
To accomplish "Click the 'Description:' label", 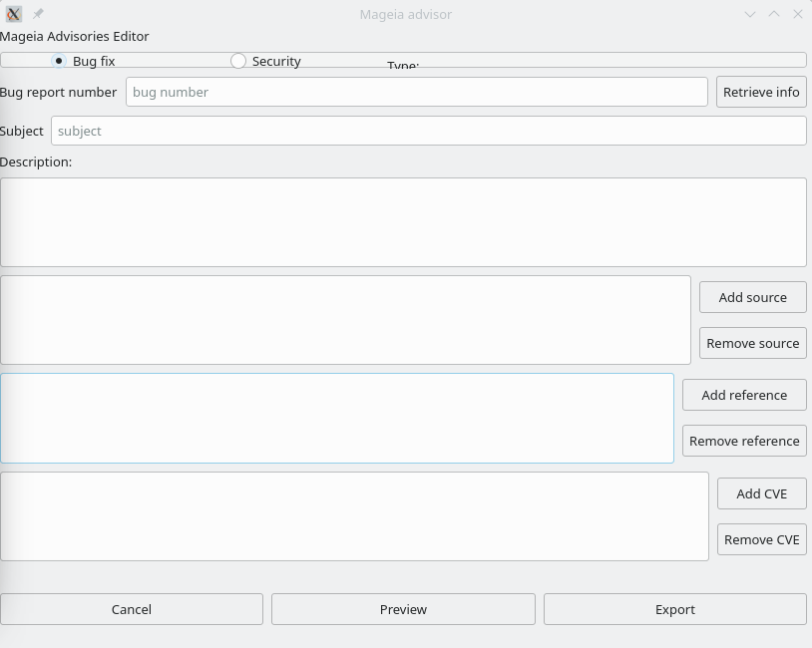I will (36, 162).
